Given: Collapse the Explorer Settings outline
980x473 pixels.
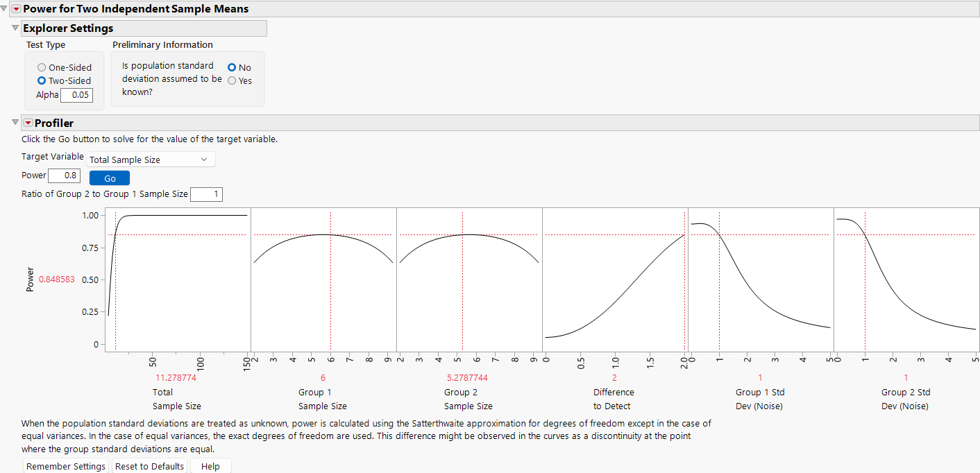Looking at the screenshot, I should coord(15,28).
